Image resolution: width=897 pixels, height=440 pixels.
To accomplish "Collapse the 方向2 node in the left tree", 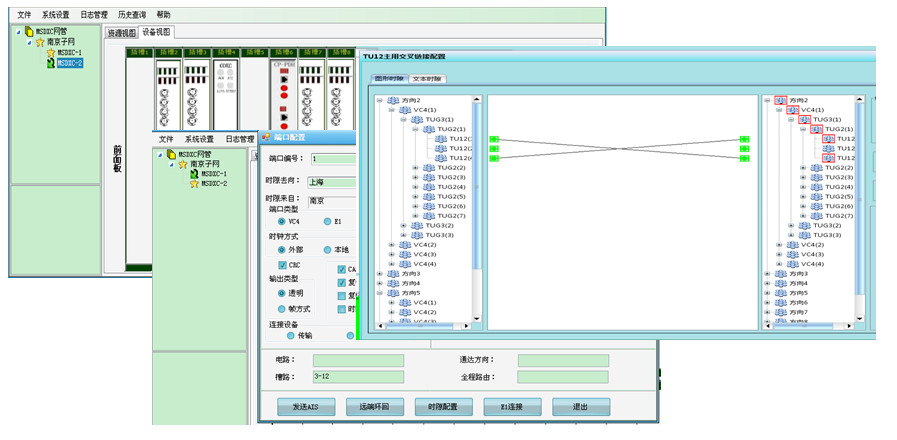I will tap(379, 100).
